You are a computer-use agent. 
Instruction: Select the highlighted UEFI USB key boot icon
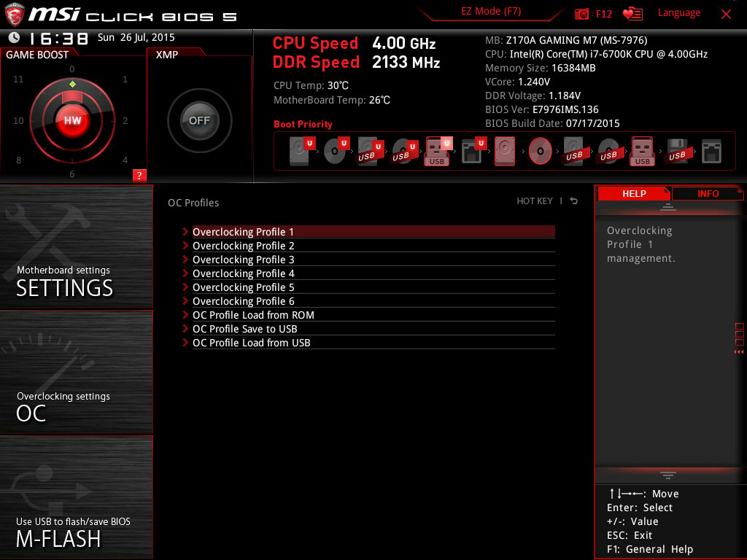438,151
